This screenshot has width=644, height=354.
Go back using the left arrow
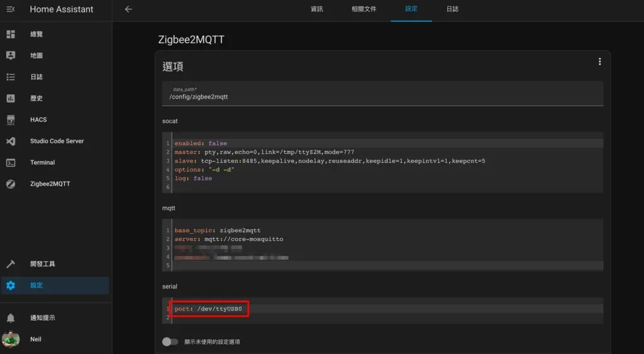(x=128, y=9)
